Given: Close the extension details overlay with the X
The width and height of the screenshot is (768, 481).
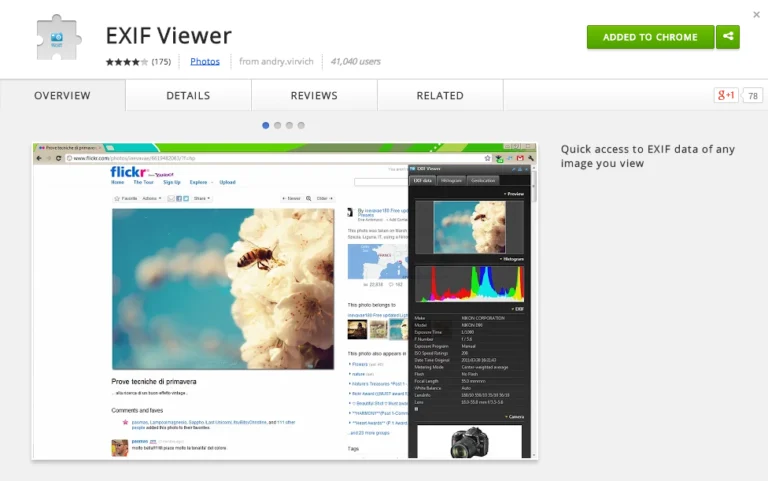Looking at the screenshot, I should (756, 15).
